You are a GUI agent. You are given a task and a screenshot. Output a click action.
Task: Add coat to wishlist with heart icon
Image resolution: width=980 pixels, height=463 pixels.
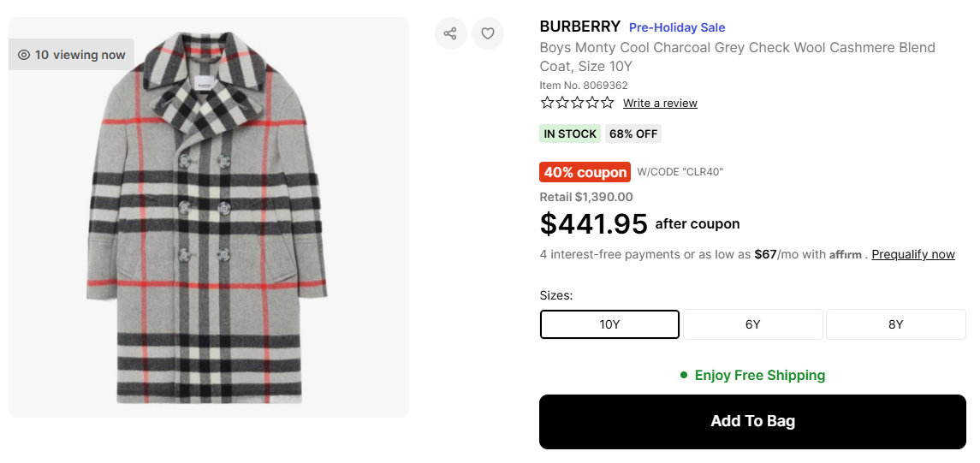[x=488, y=33]
